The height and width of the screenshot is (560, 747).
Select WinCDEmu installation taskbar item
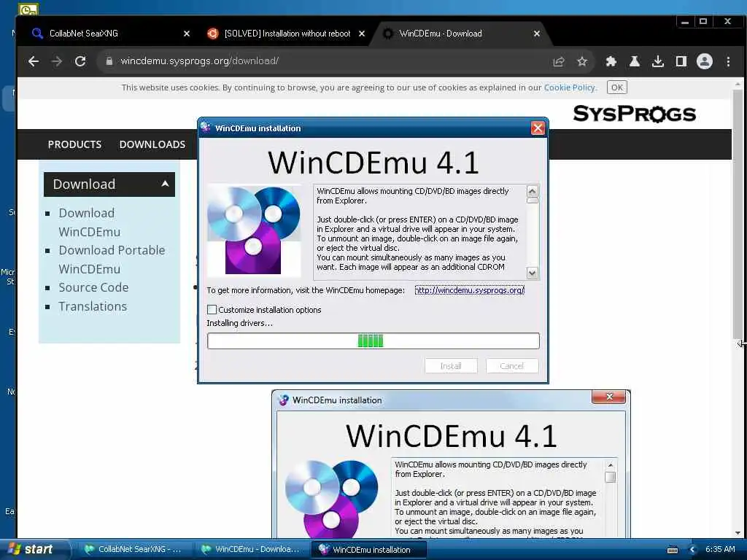click(x=369, y=550)
